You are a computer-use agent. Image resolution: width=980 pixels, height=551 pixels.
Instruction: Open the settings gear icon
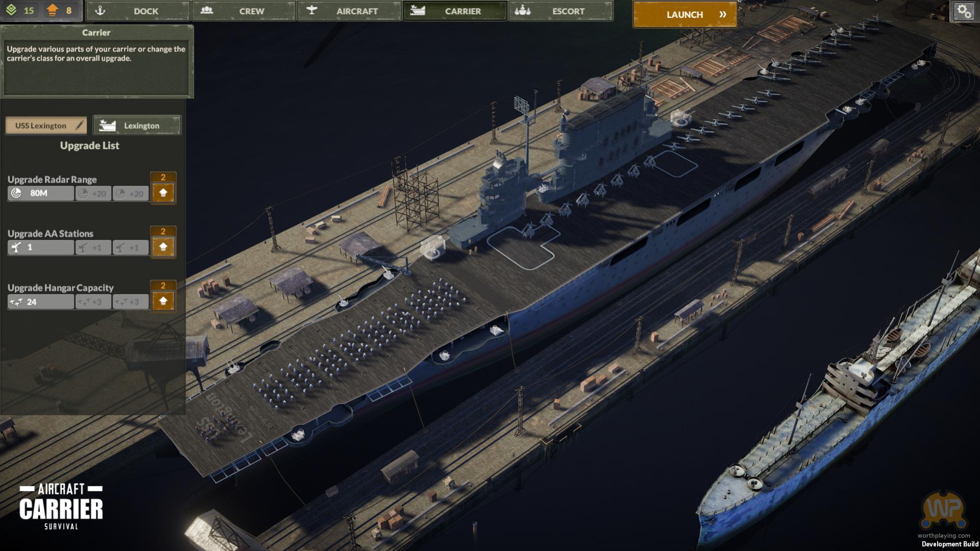tap(964, 11)
